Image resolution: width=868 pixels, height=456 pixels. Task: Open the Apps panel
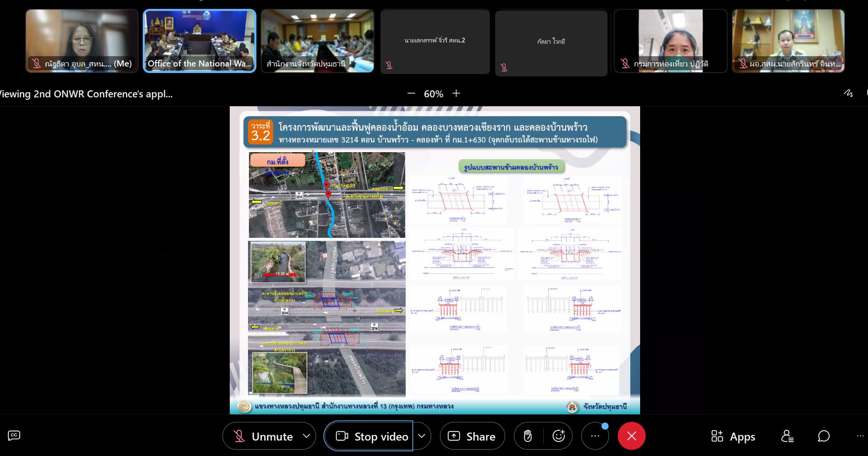click(x=733, y=437)
